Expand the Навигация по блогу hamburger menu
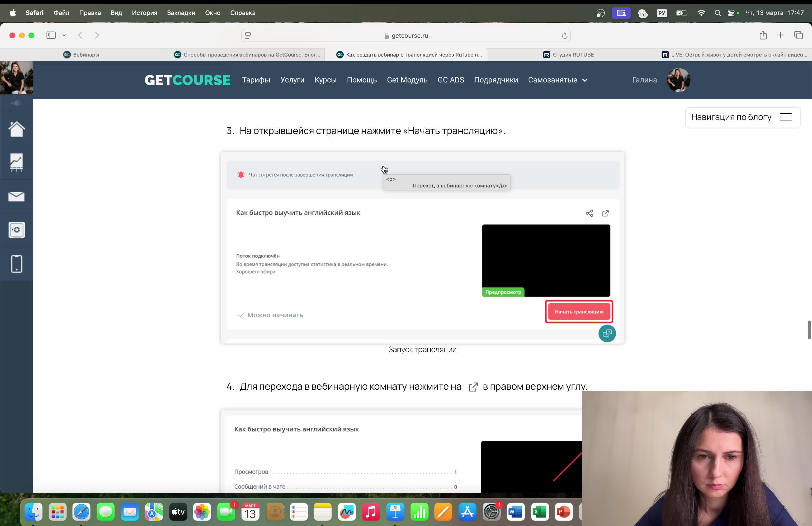This screenshot has width=812, height=526. tap(786, 117)
